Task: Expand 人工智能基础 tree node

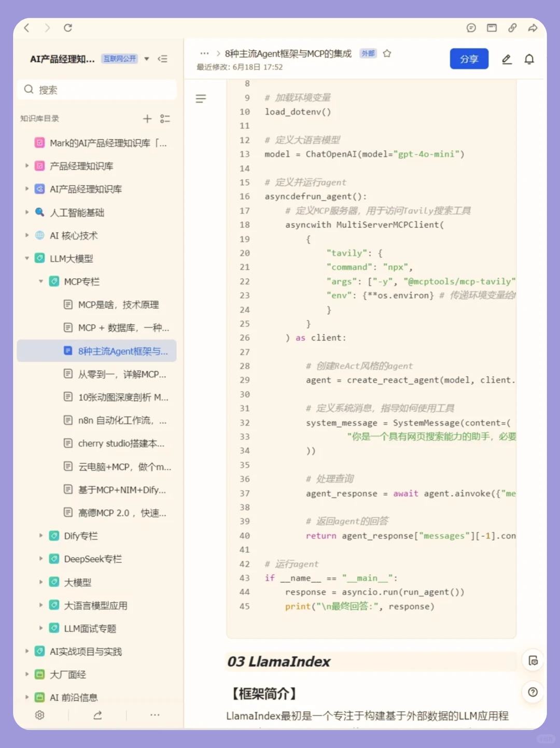Action: pos(27,212)
